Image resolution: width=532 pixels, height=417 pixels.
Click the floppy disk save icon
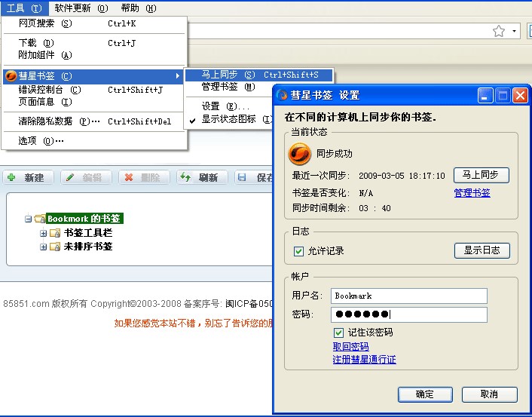tap(242, 177)
